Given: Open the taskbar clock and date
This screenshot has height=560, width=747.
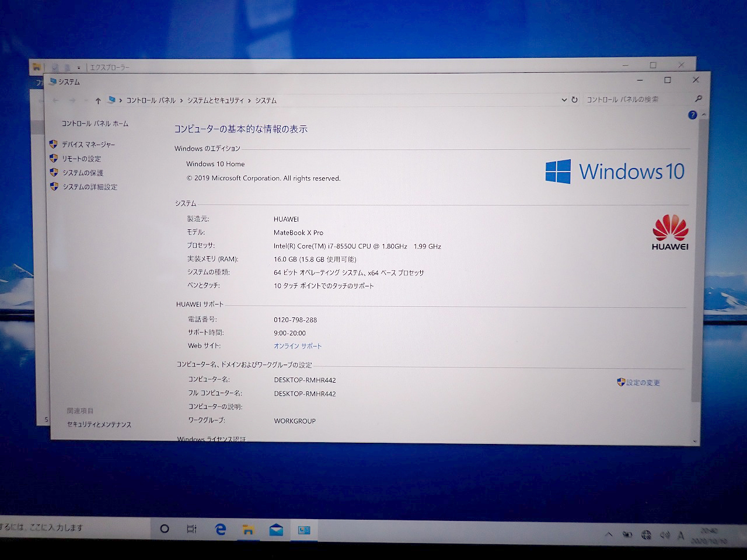Looking at the screenshot, I should tap(709, 536).
